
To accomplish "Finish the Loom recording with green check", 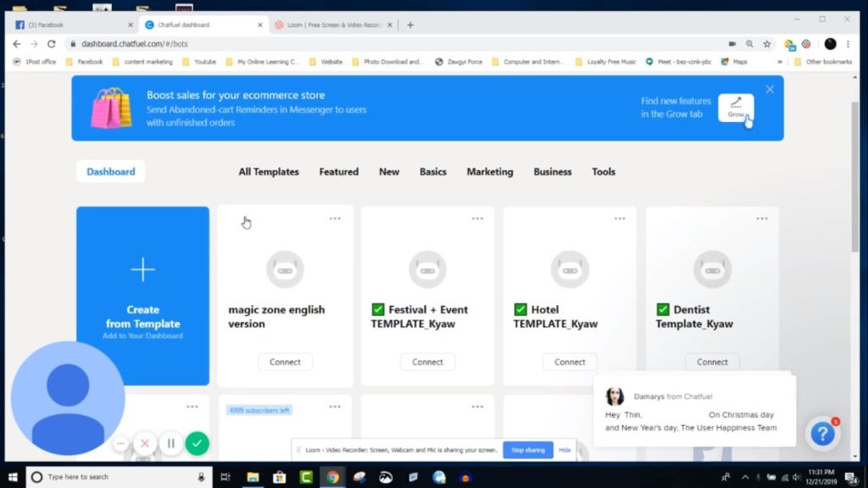I will click(x=197, y=443).
